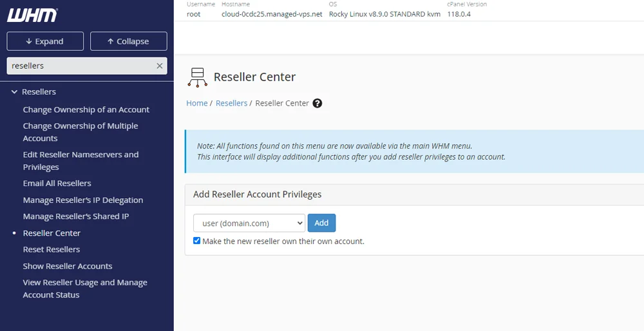Open Manage Reseller's IP Delegation
This screenshot has width=644, height=331.
(83, 200)
